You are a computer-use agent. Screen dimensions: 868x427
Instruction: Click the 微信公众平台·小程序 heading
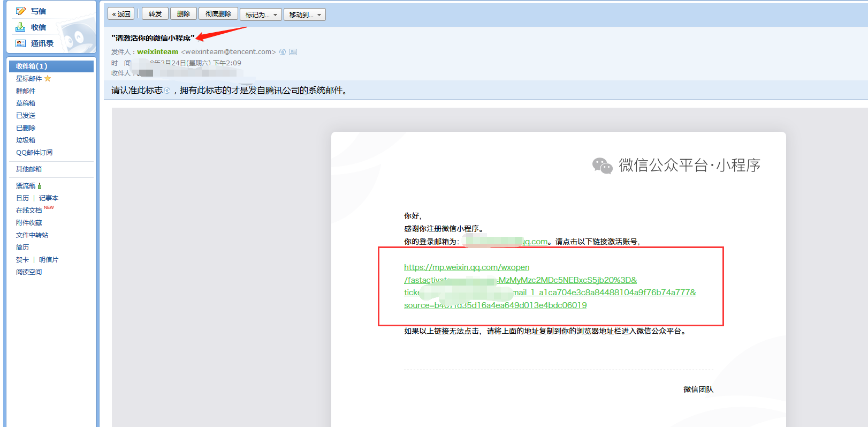(690, 166)
